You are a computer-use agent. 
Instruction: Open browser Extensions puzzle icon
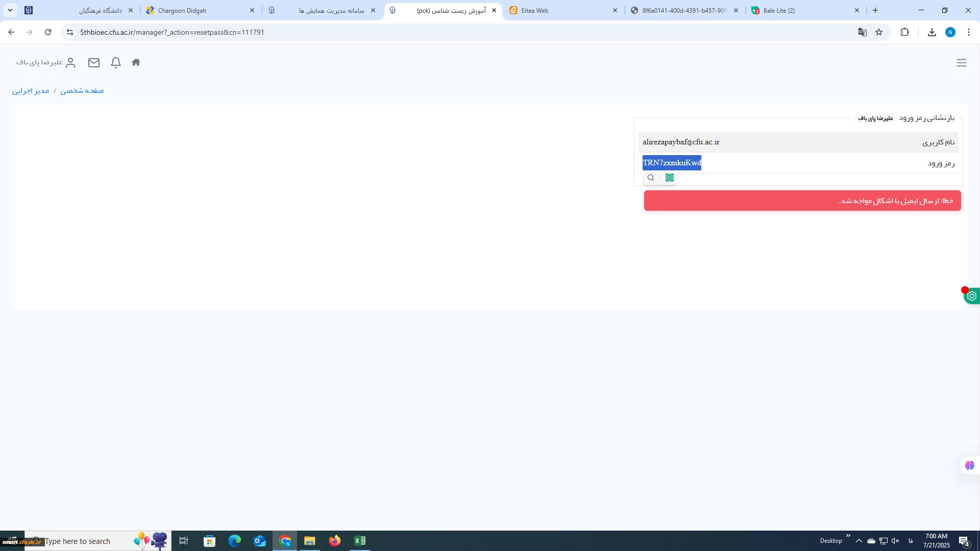(904, 32)
